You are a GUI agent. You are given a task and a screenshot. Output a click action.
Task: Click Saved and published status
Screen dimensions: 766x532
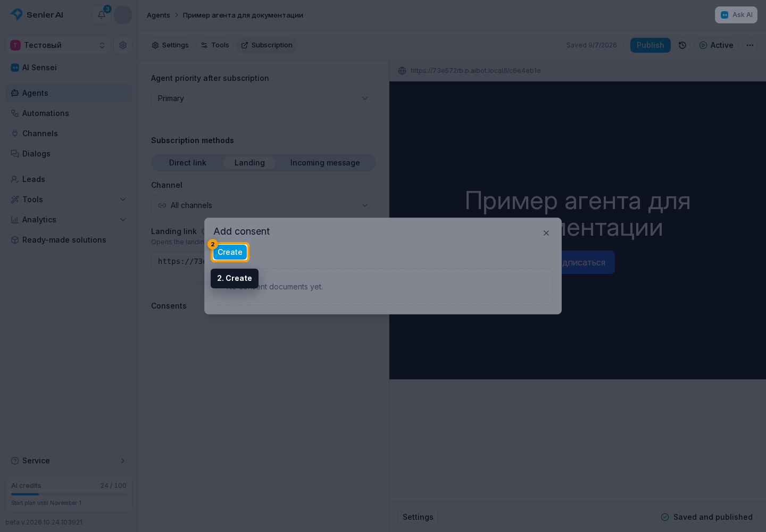click(707, 517)
